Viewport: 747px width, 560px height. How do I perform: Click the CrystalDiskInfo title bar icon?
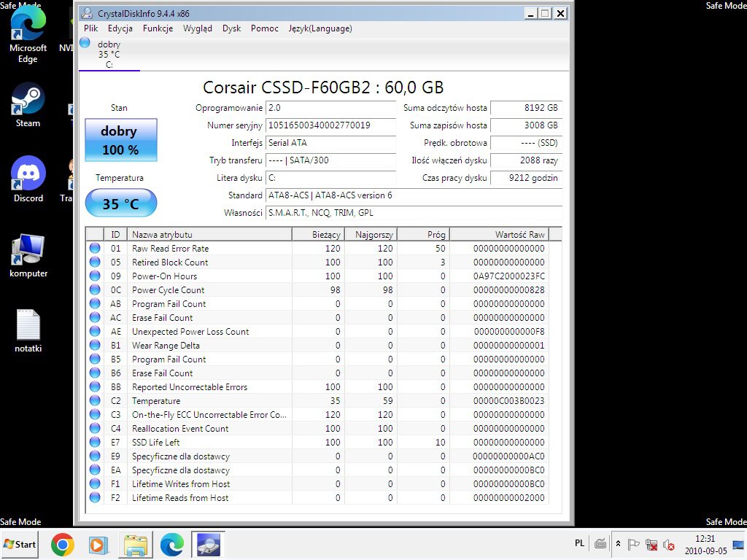click(x=87, y=13)
